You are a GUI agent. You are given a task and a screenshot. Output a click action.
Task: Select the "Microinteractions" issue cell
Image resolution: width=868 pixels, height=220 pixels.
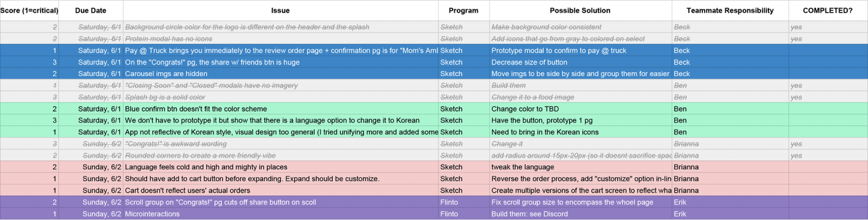[x=281, y=214]
